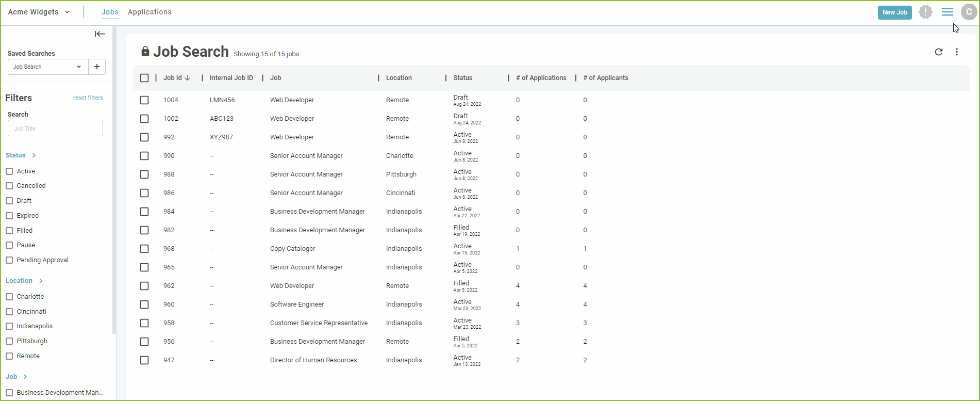Open the user avatar C menu
980x401 pixels.
pyautogui.click(x=969, y=12)
